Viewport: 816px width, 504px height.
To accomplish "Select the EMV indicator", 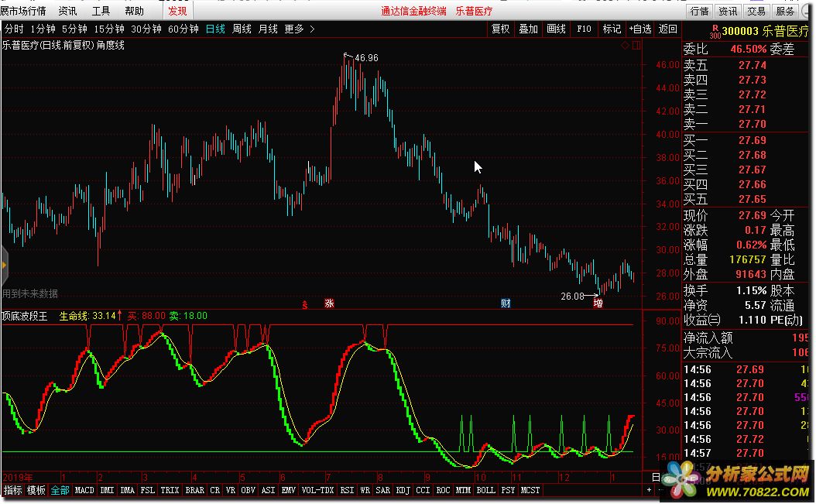I will point(288,491).
